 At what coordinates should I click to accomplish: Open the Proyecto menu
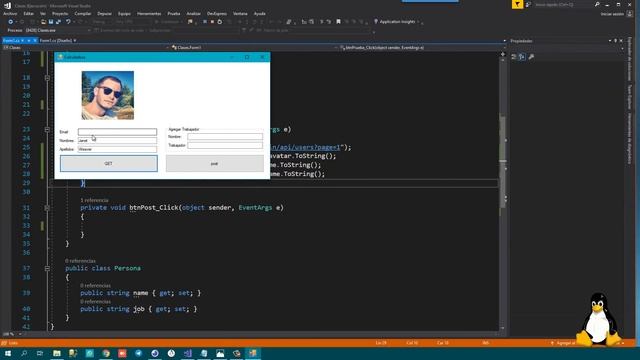coord(60,14)
